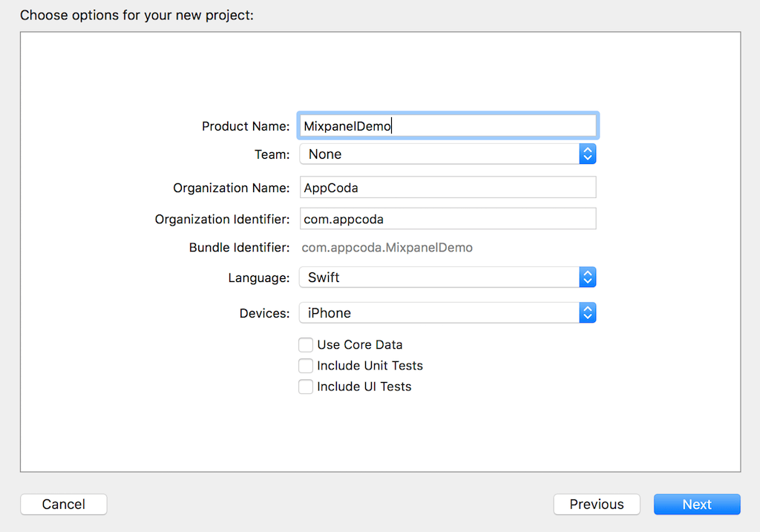The image size is (760, 532).
Task: Click the Bundle Identifier label
Action: point(240,248)
